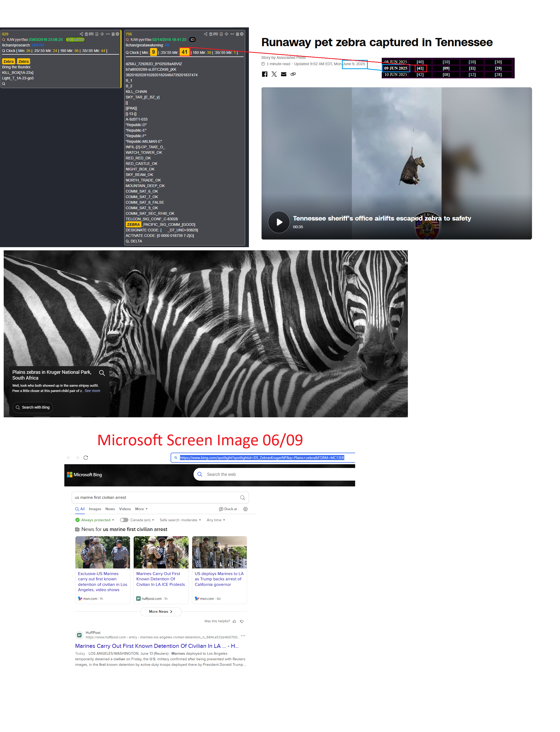Click the ID: 85cc02 badge
The width and height of the screenshot is (560, 732).
(x=75, y=40)
